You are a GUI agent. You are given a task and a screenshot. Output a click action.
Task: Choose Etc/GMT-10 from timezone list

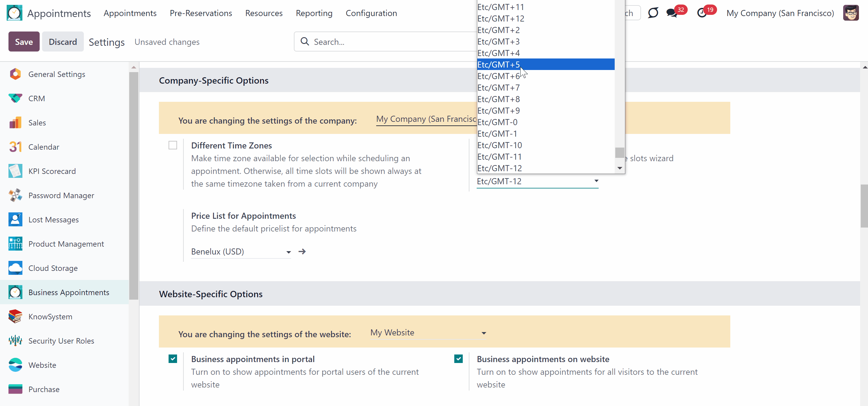(x=546, y=145)
